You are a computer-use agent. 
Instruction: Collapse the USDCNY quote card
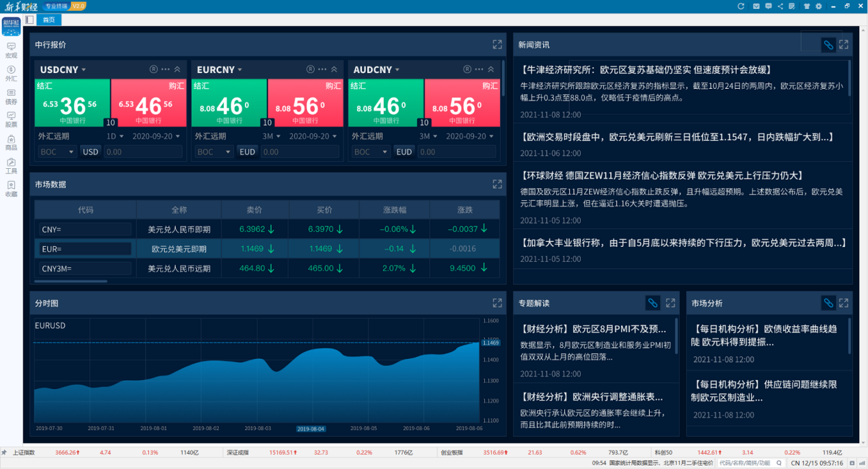click(x=177, y=70)
